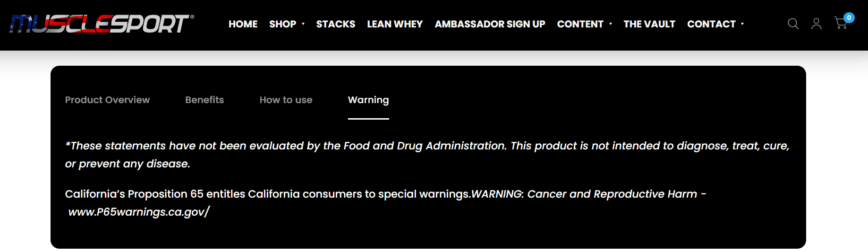Switch to the Benefits tab

(x=204, y=100)
